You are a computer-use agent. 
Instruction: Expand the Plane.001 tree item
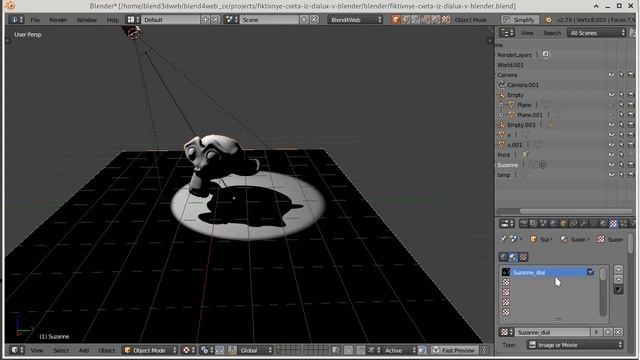502,115
